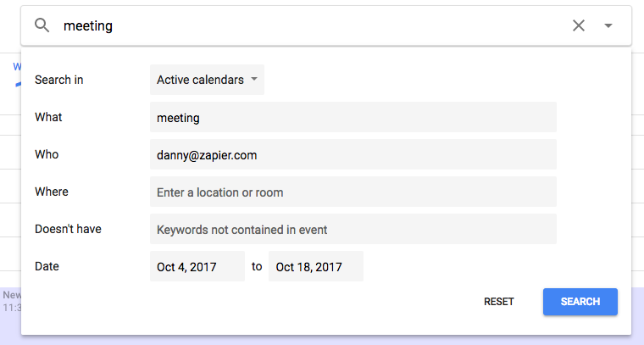
Task: Open the Active calendars dropdown
Action: (207, 80)
